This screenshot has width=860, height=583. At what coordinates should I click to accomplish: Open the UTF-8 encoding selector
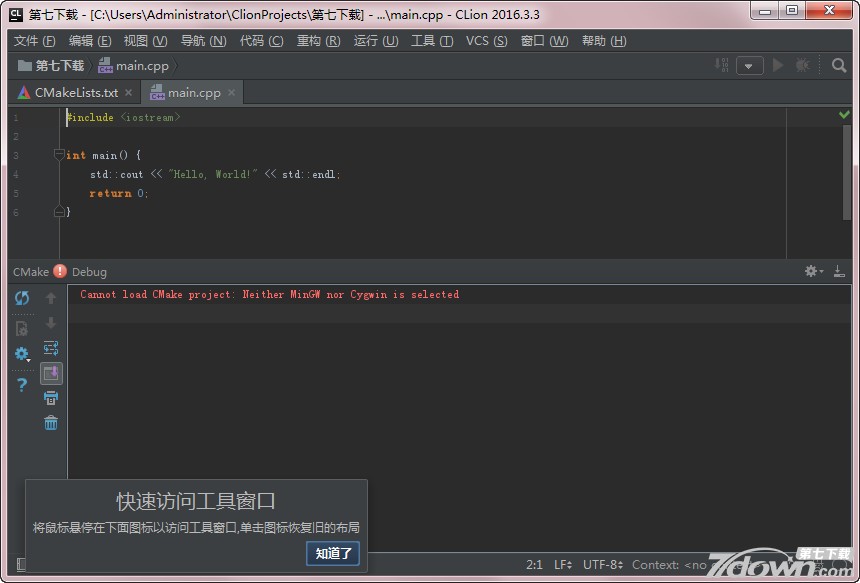pyautogui.click(x=603, y=565)
